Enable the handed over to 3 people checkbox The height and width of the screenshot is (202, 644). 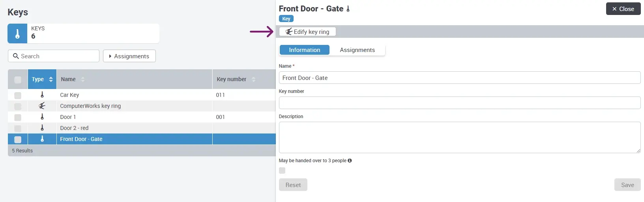[x=282, y=170]
